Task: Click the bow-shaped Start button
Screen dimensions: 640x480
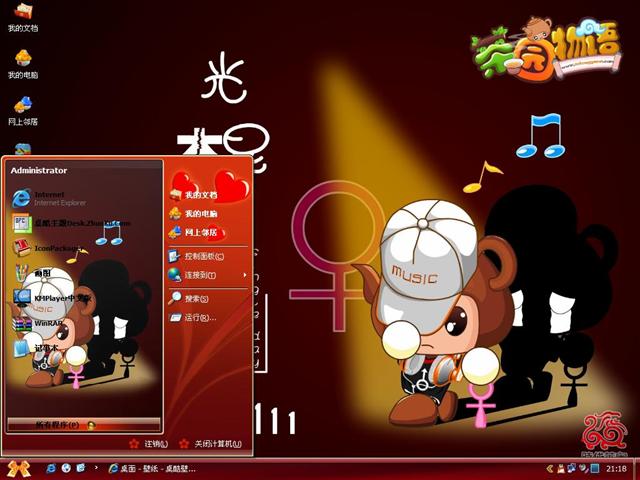Action: 19,469
